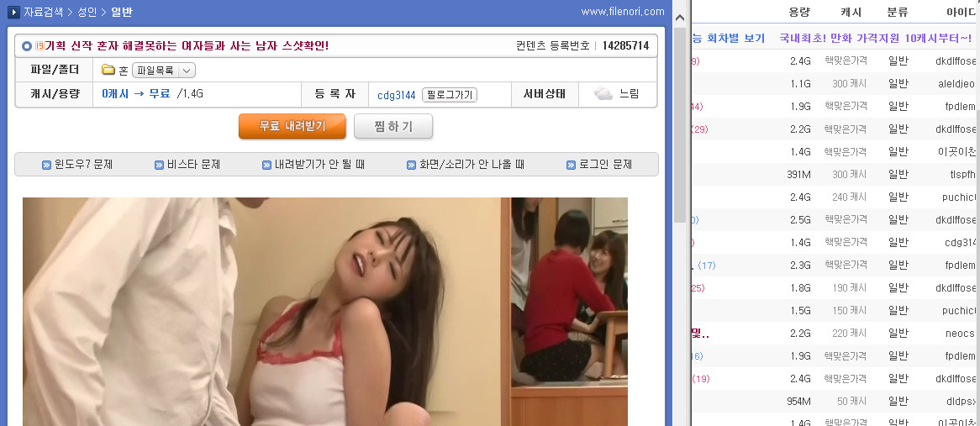Screen dimensions: 980x426
Task: Click the blue icon beside 내려받기가 안 될 때
Action: coord(267,165)
